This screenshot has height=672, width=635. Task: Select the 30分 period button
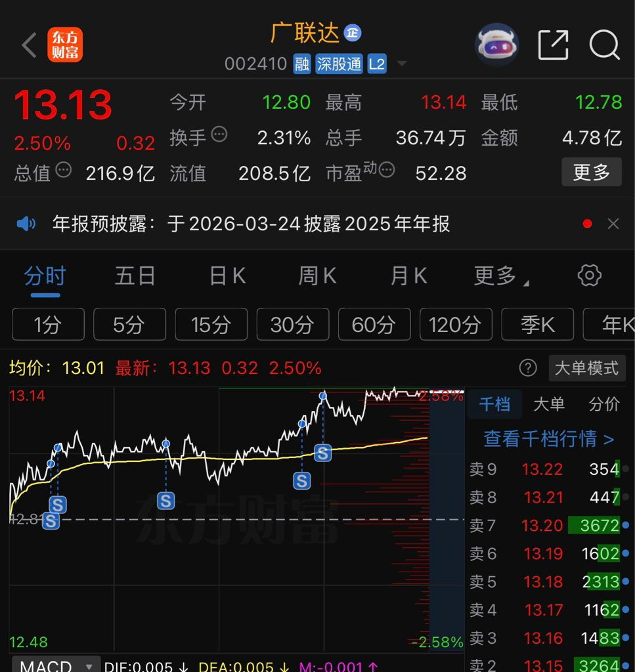pos(293,324)
